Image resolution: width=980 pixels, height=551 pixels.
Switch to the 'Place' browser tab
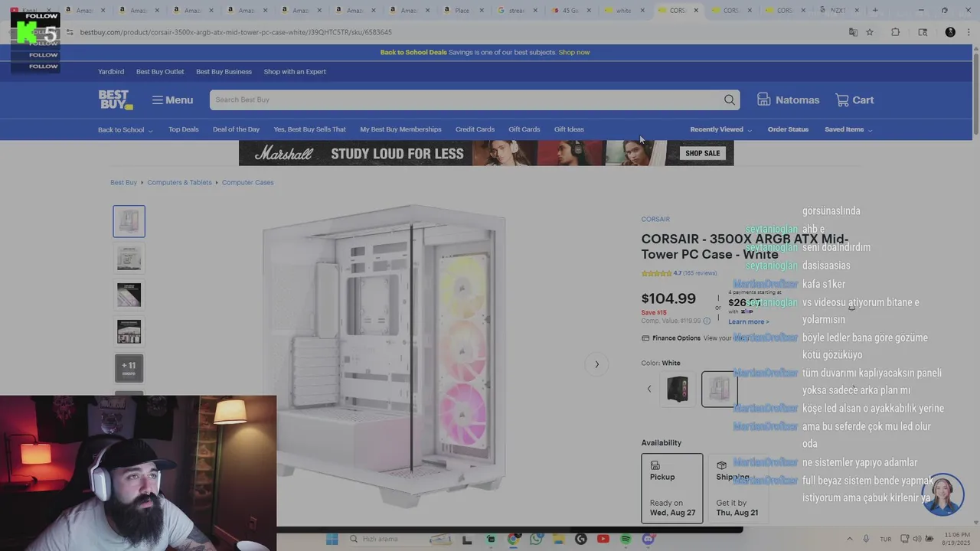[x=462, y=11]
